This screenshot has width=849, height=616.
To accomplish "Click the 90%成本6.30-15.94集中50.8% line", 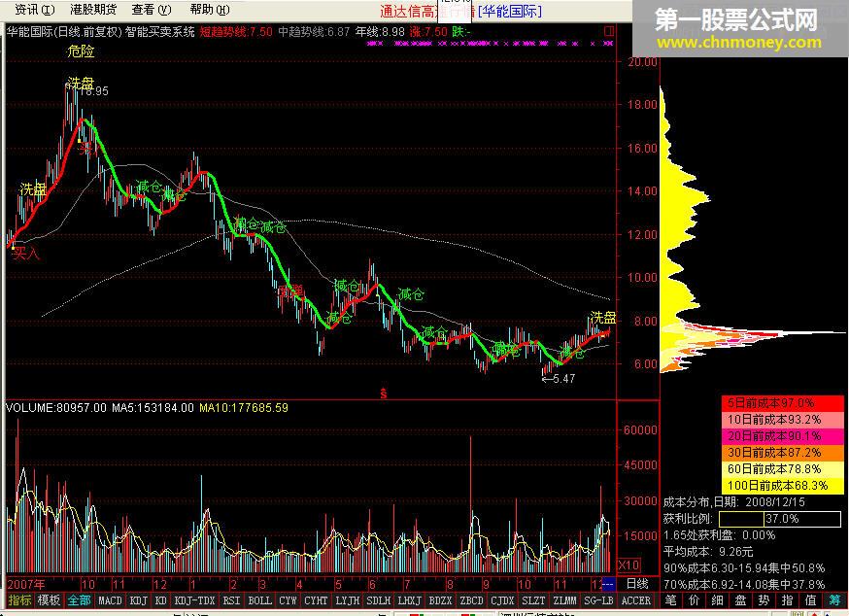I will pyautogui.click(x=744, y=568).
